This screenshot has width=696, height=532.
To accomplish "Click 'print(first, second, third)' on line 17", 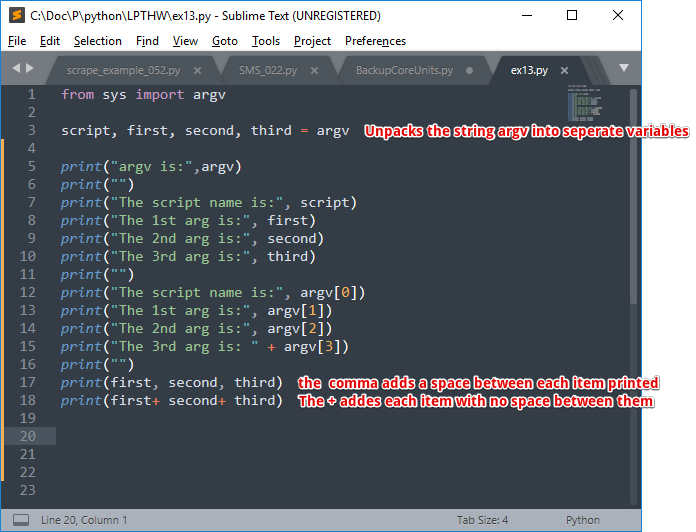I will tap(172, 382).
